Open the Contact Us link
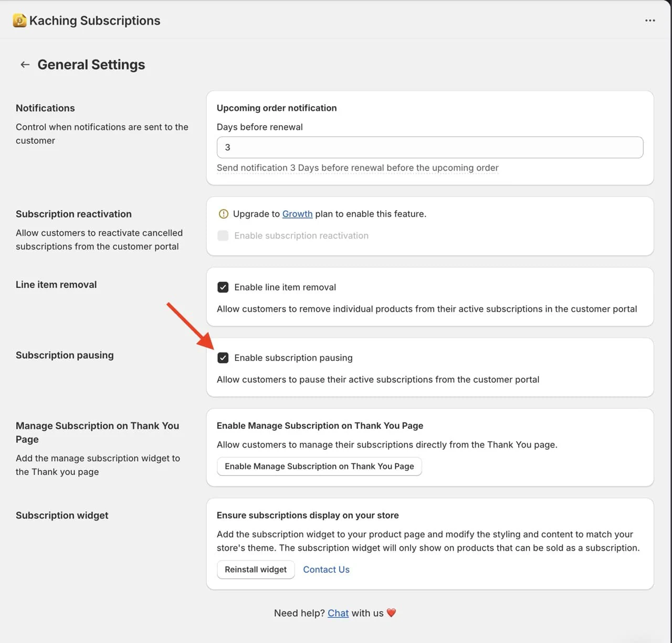The width and height of the screenshot is (672, 643). coord(326,569)
